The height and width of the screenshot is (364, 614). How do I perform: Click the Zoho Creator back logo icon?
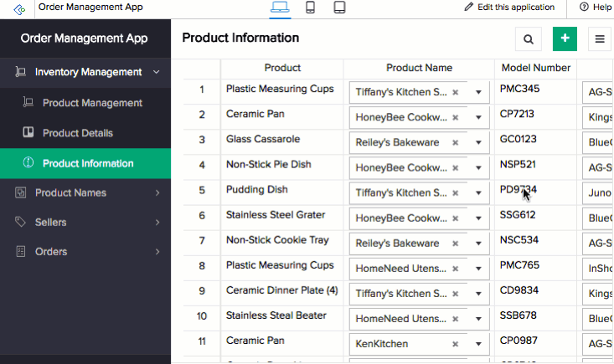click(x=19, y=8)
